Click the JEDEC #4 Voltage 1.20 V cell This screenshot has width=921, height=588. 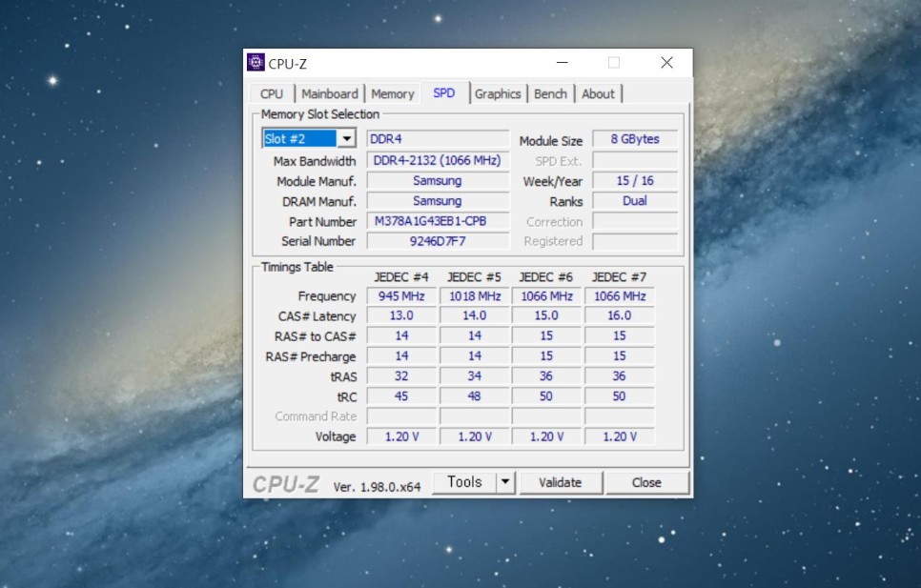coord(401,436)
